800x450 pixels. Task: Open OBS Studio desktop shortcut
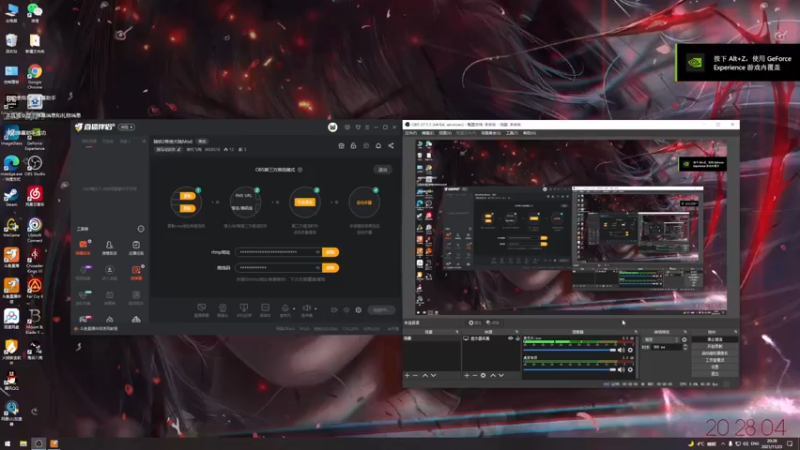point(35,165)
